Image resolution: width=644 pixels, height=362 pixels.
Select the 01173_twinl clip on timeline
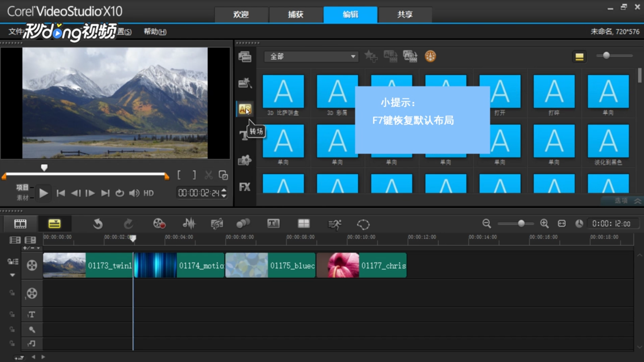(88, 266)
